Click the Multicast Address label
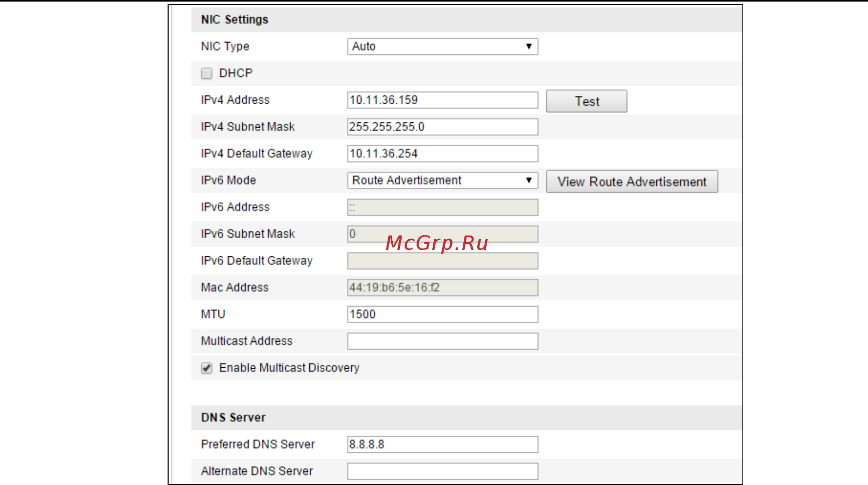Image resolution: width=868 pixels, height=485 pixels. [x=246, y=341]
